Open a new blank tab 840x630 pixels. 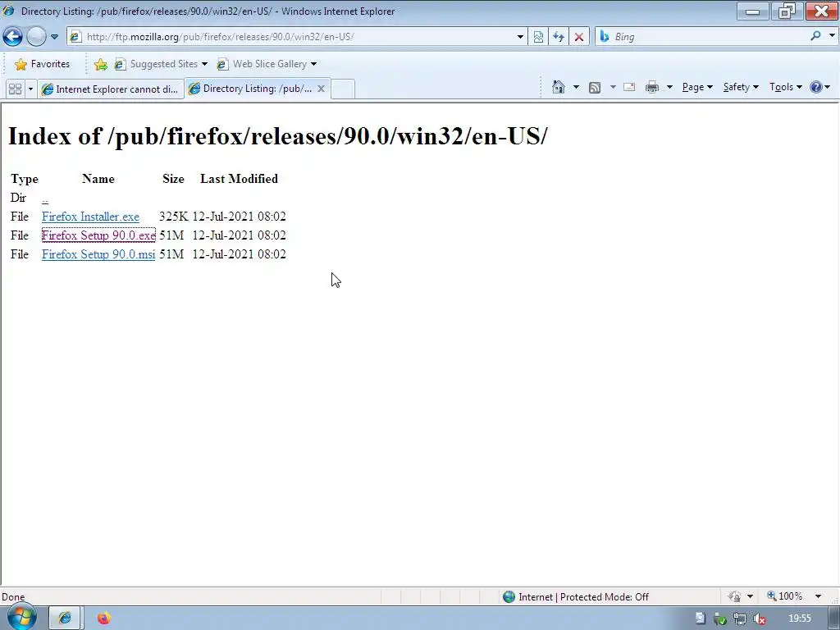pyautogui.click(x=343, y=89)
